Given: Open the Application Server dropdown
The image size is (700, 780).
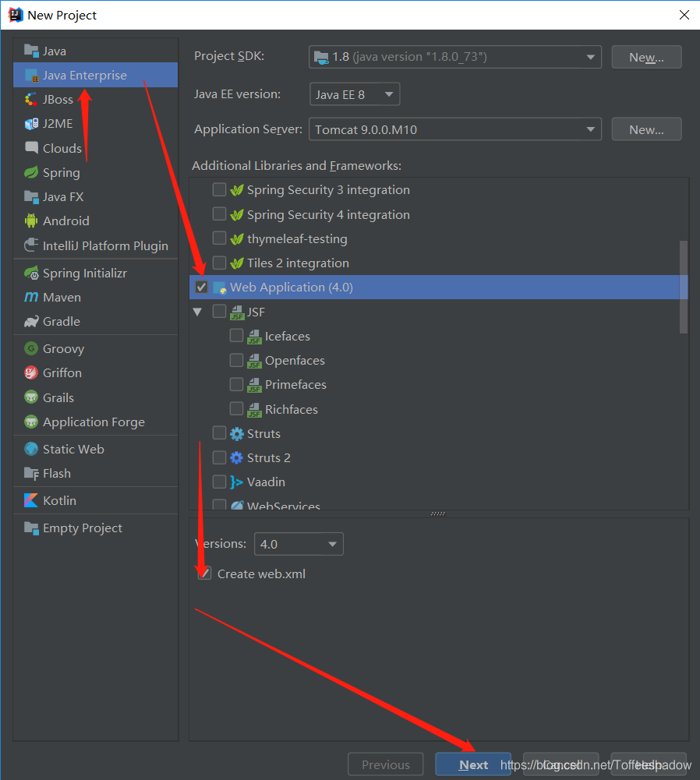Looking at the screenshot, I should pos(454,129).
